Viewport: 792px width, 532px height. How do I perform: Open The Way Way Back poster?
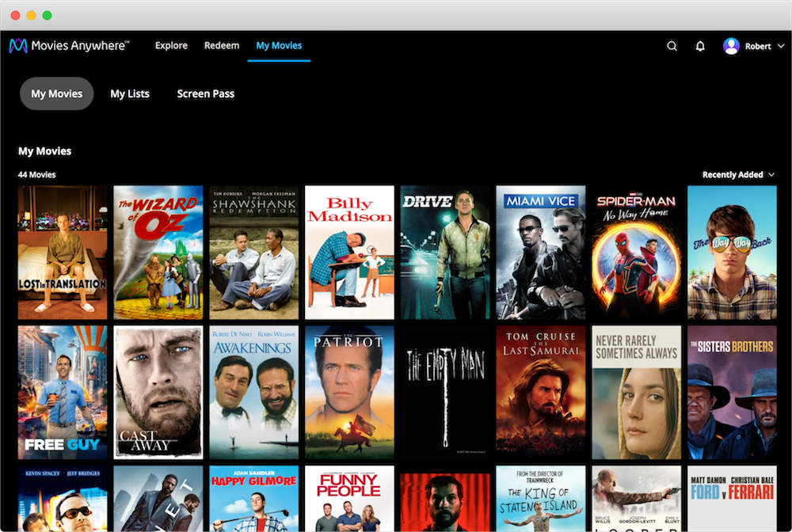click(732, 253)
